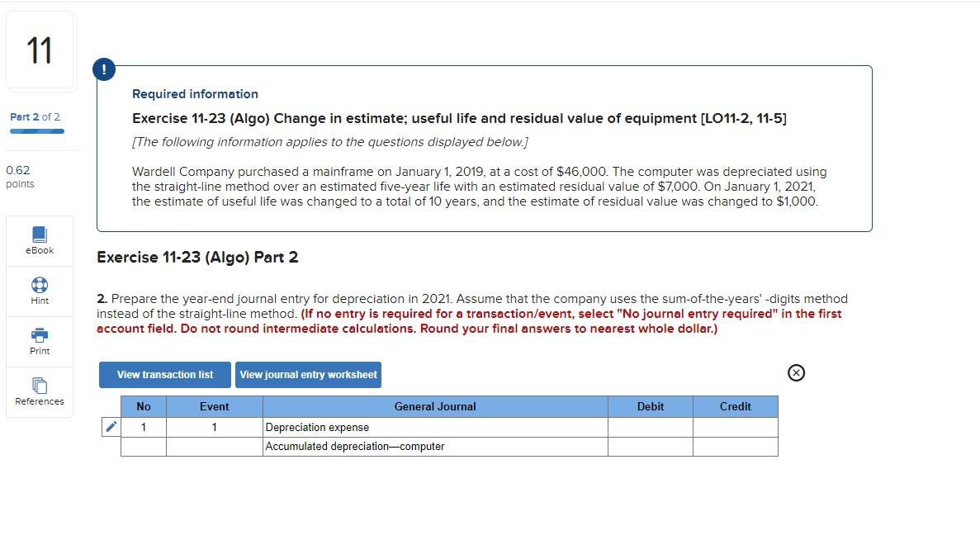980x559 pixels.
Task: Open the journal entry worksheet
Action: [x=308, y=374]
